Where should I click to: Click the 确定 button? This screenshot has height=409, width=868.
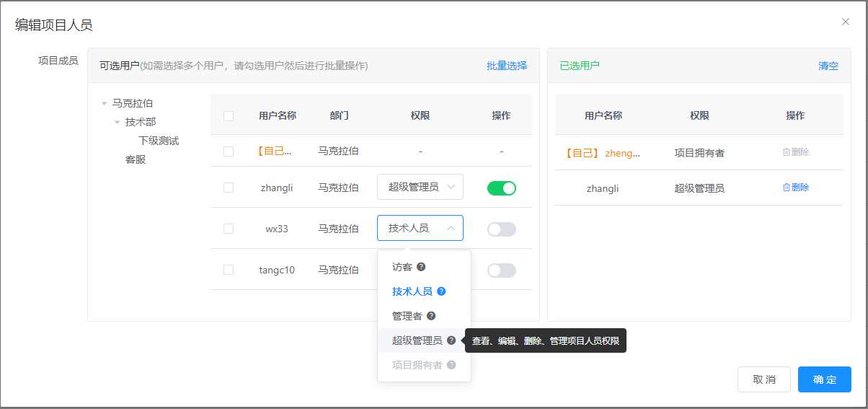pos(825,379)
